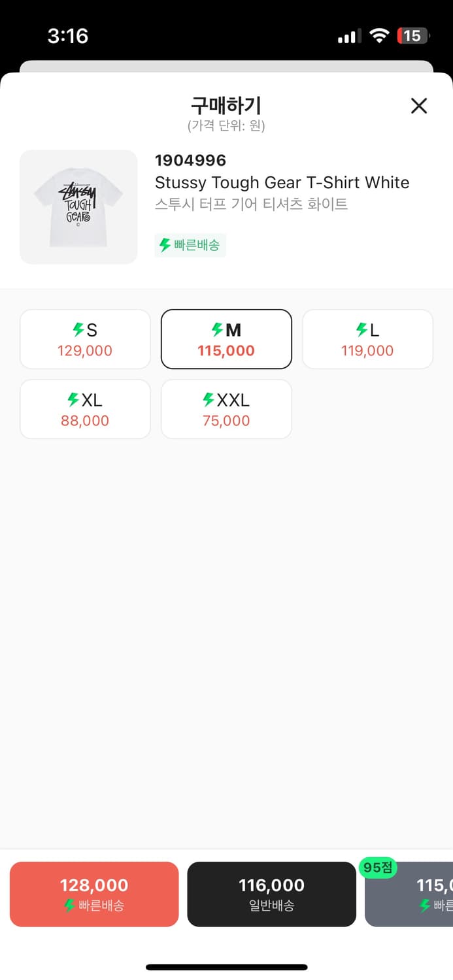Open the Stussy T-shirt product thumbnail
Image resolution: width=453 pixels, height=980 pixels.
pyautogui.click(x=78, y=207)
